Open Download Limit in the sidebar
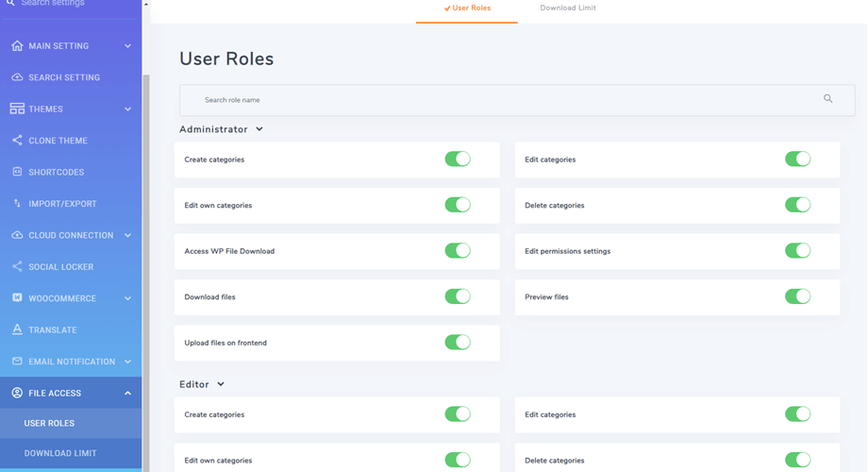This screenshot has height=472, width=868. pyautogui.click(x=60, y=453)
